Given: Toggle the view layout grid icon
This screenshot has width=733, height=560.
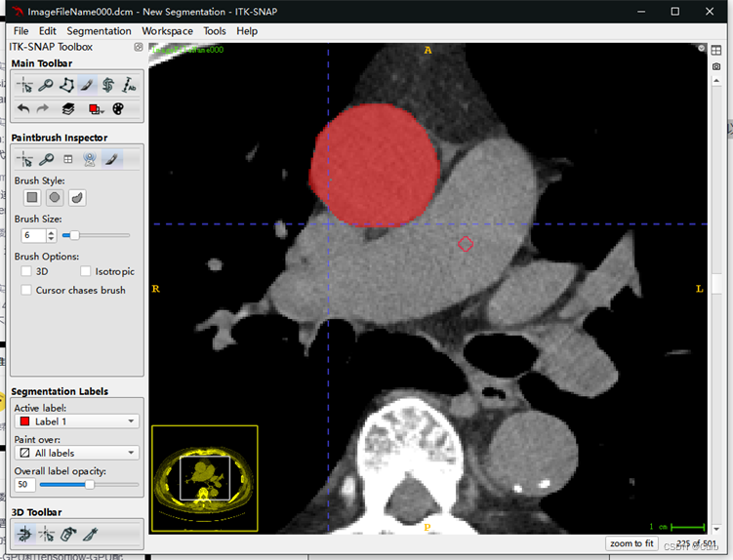Looking at the screenshot, I should [716, 51].
